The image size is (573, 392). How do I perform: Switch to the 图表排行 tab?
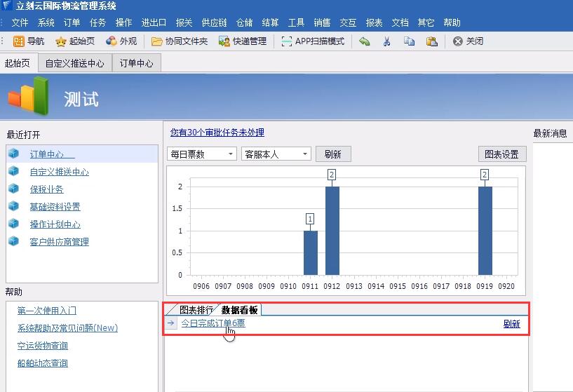point(196,310)
